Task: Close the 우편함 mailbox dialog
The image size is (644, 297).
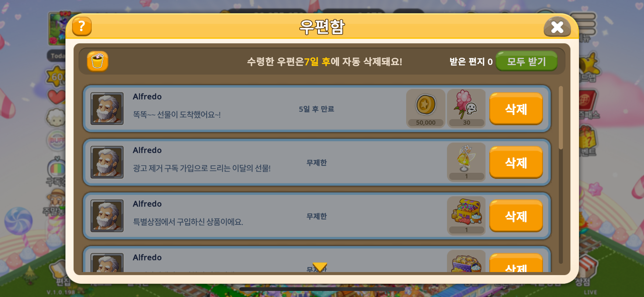Action: tap(557, 27)
